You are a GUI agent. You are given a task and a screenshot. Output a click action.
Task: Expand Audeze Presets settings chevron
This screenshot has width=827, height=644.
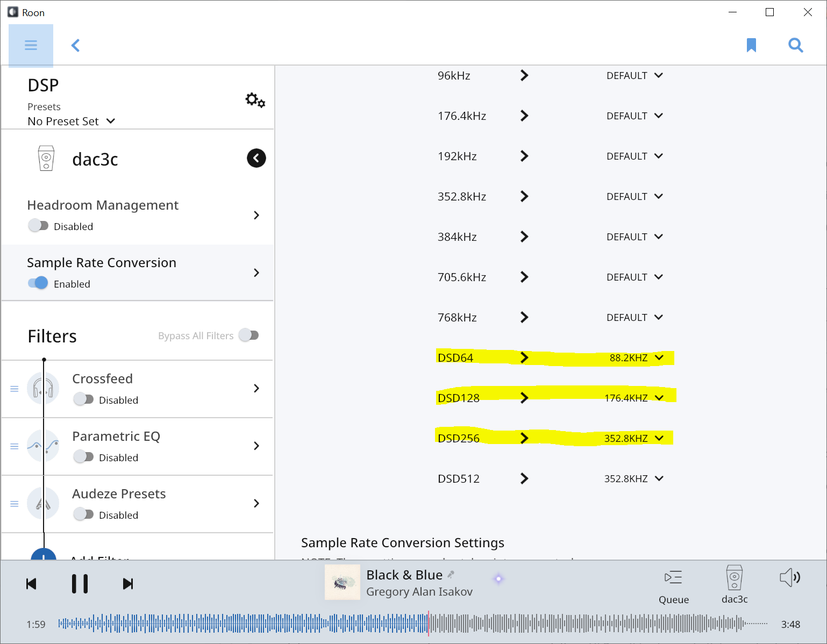[x=256, y=503]
